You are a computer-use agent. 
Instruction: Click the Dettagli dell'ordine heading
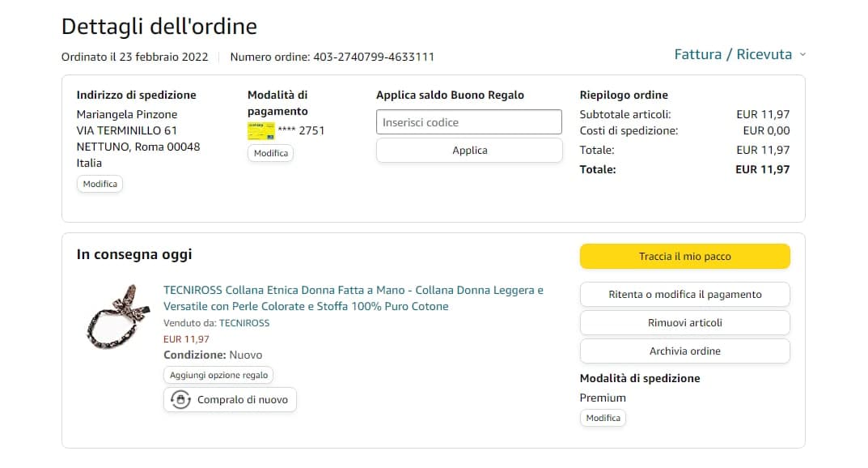[x=159, y=26]
